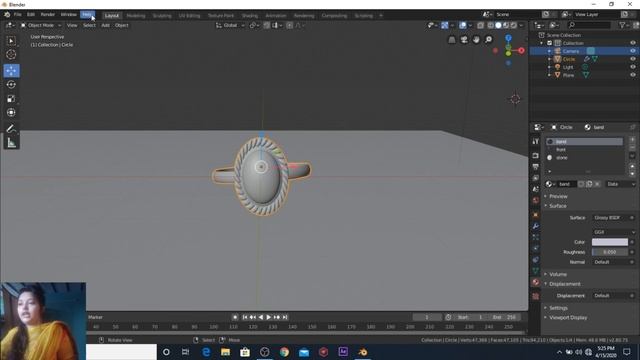
Task: Switch to the Shading workspace tab
Action: (x=249, y=16)
